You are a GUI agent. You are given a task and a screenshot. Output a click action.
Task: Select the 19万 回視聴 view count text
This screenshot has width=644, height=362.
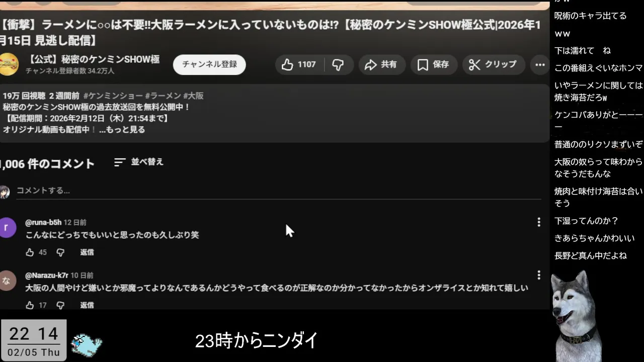[24, 96]
